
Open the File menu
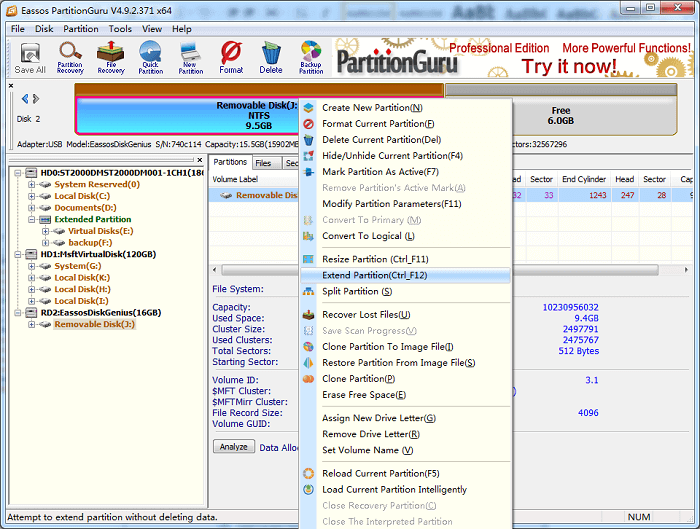point(18,29)
